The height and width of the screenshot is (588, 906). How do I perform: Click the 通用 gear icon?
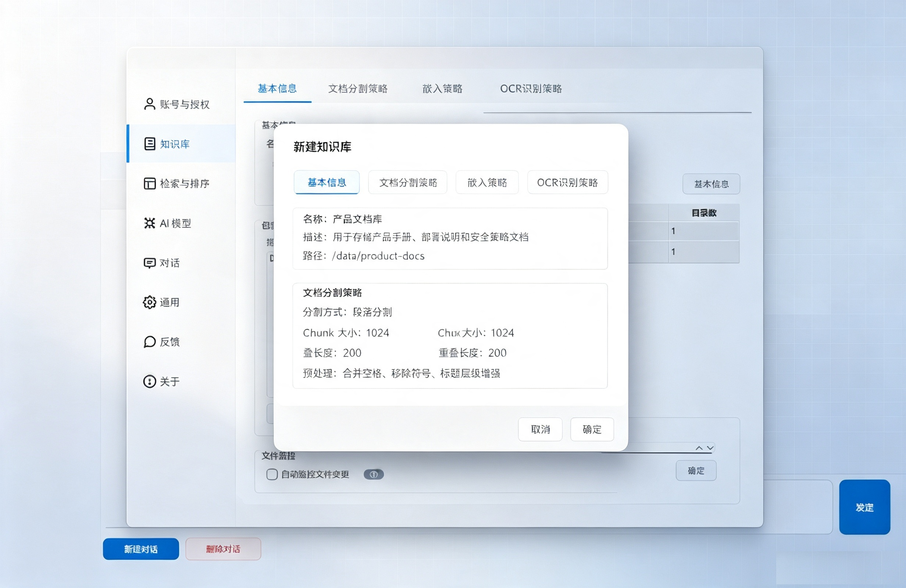[150, 302]
